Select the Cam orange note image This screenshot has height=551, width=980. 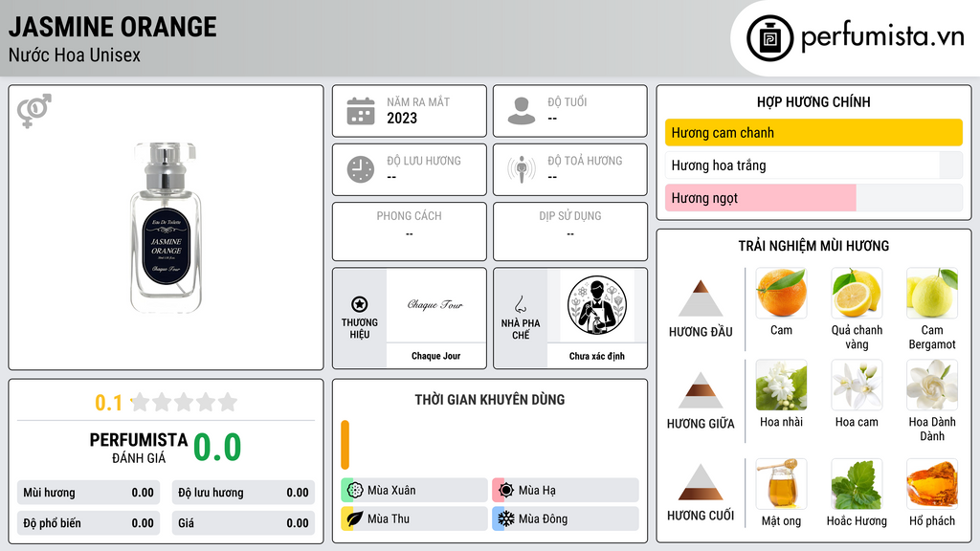[x=781, y=293]
